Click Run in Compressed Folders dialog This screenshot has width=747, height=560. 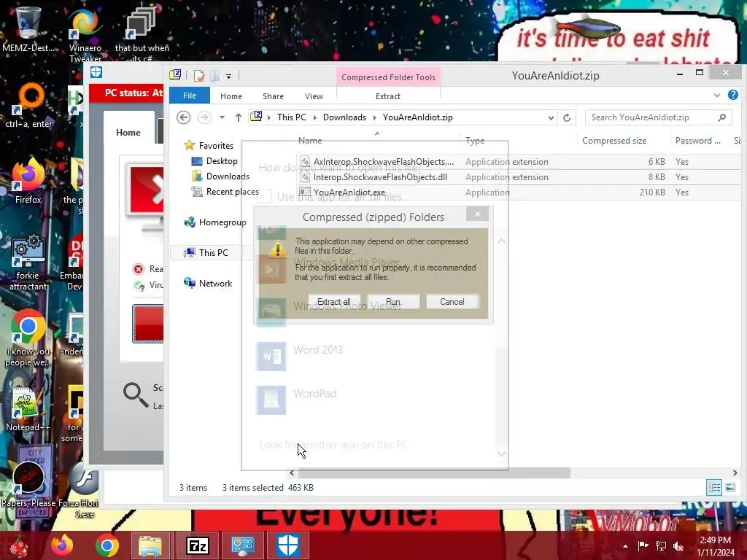(393, 302)
